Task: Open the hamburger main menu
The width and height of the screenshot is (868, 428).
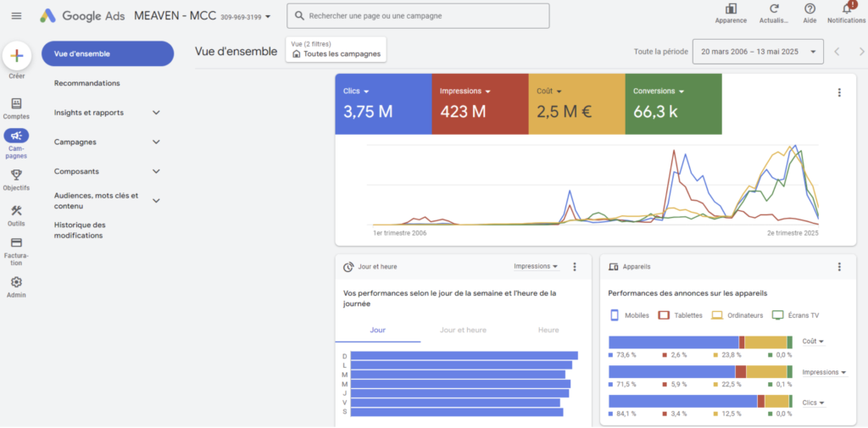Action: [x=16, y=15]
